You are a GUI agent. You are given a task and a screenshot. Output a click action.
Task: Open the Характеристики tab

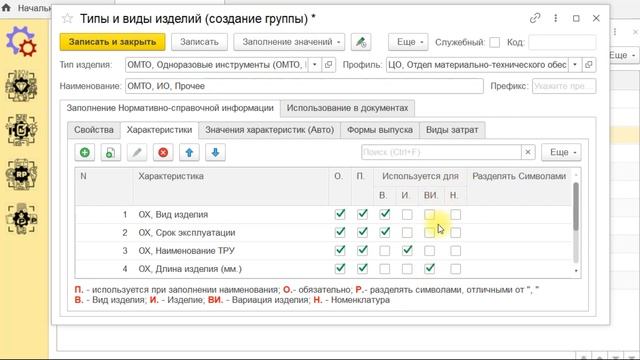pyautogui.click(x=159, y=130)
